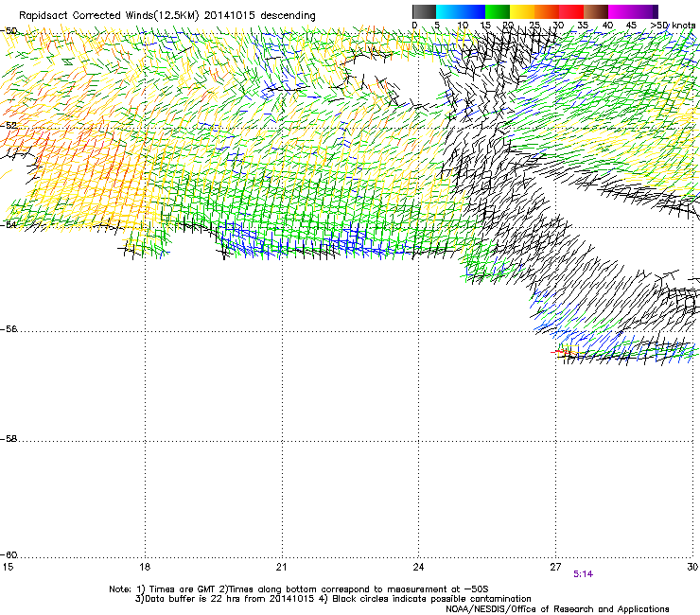Click the 'Rapidscat Corrected Winds(12.5KM)' title text
Screen dimensions: 700x615
[x=109, y=16]
